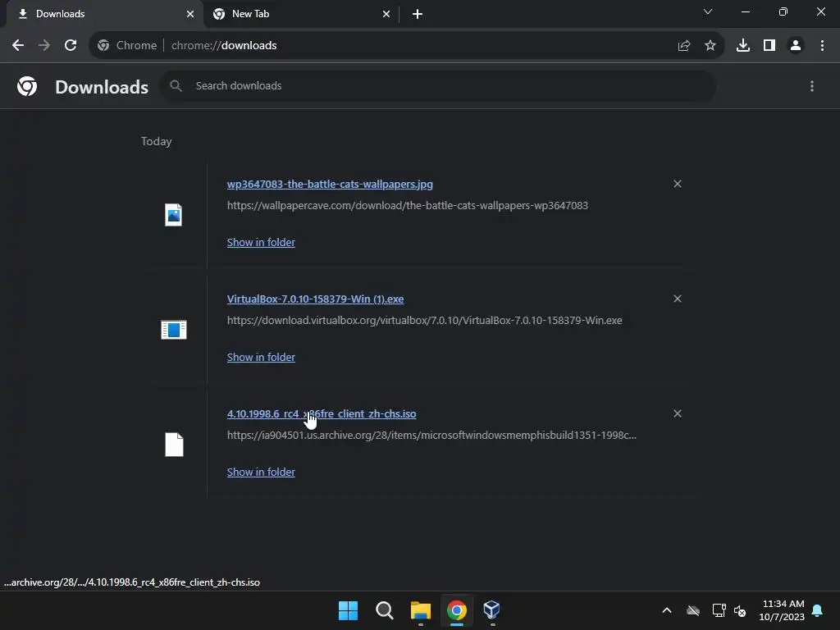This screenshot has width=840, height=630.
Task: Click the Today date heading
Action: tap(157, 141)
